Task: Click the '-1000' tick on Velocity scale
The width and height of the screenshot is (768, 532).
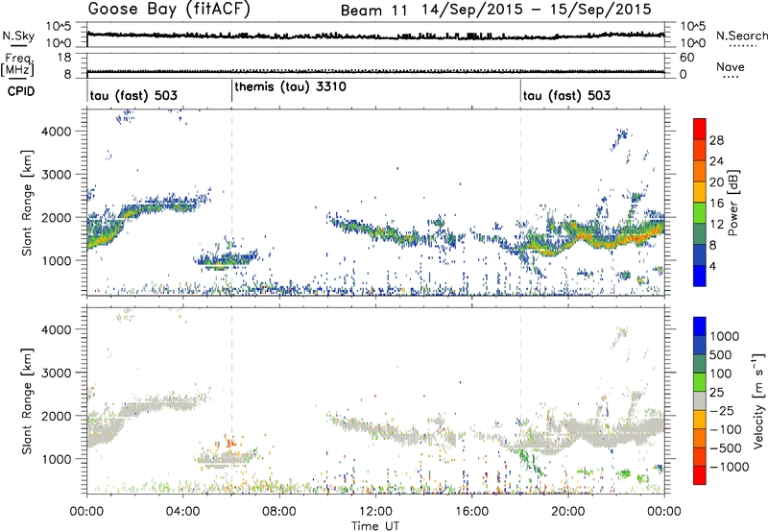Action: coord(730,467)
